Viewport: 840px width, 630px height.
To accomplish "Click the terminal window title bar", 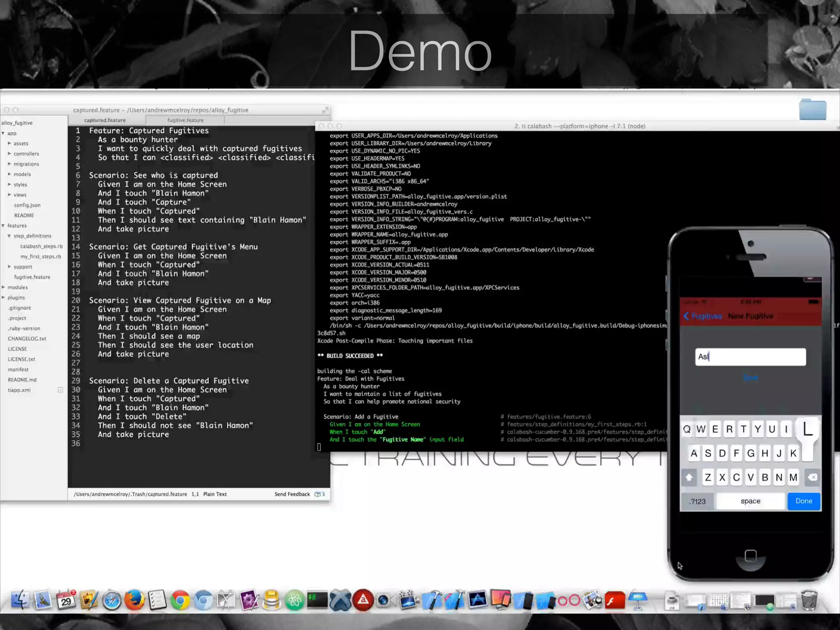I will click(x=577, y=126).
